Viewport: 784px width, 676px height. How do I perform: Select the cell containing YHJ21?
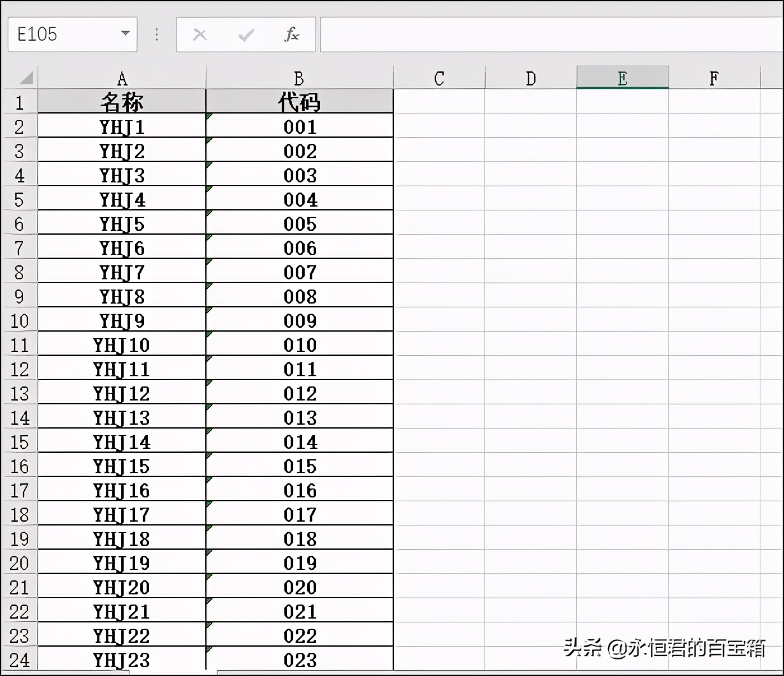point(122,611)
